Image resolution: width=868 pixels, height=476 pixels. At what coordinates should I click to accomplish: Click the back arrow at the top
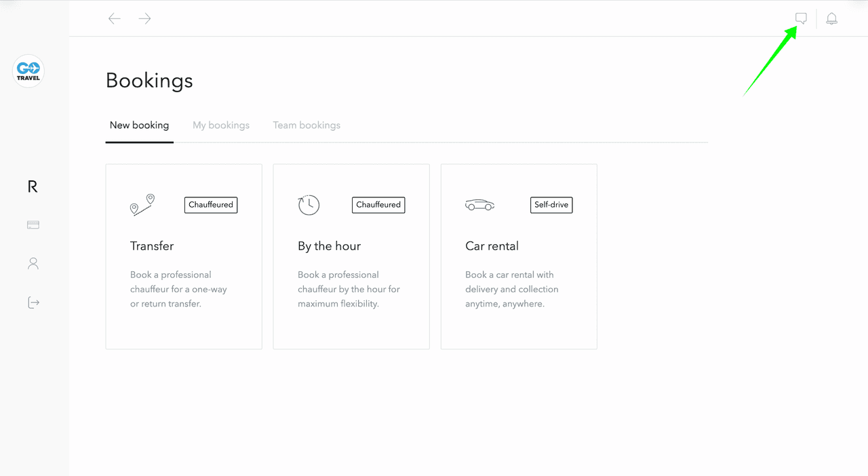pos(115,19)
